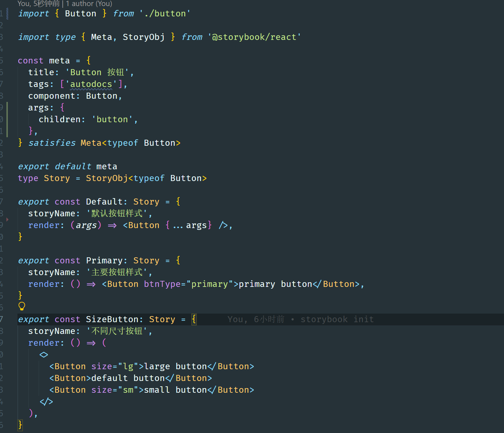Click the 'StoryObj' import name
The height and width of the screenshot is (433, 504).
coord(144,37)
